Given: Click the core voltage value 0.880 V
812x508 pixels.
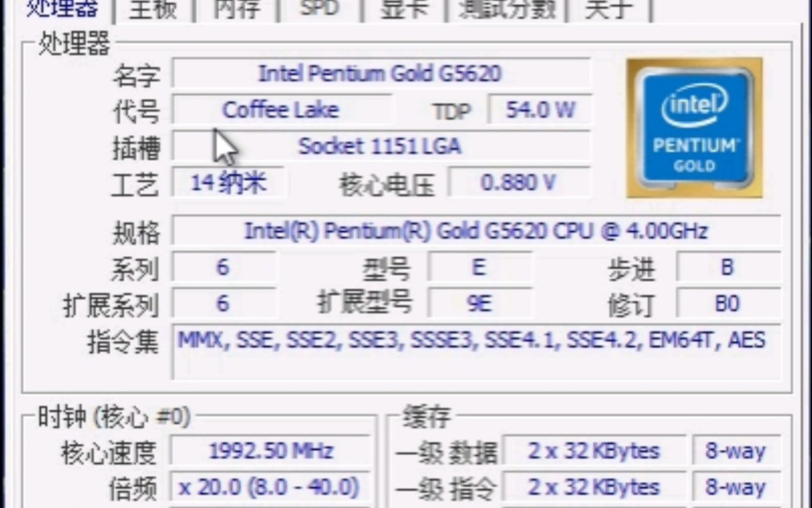Looking at the screenshot, I should pos(519,183).
